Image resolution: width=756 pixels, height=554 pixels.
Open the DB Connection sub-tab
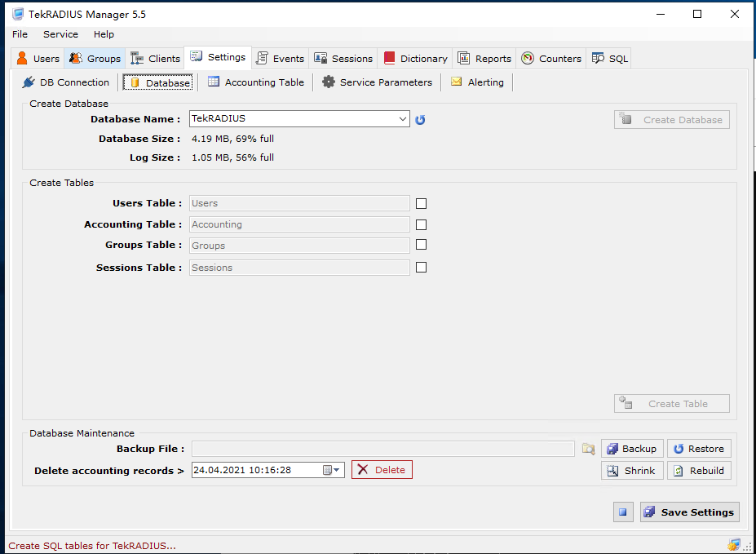click(66, 82)
